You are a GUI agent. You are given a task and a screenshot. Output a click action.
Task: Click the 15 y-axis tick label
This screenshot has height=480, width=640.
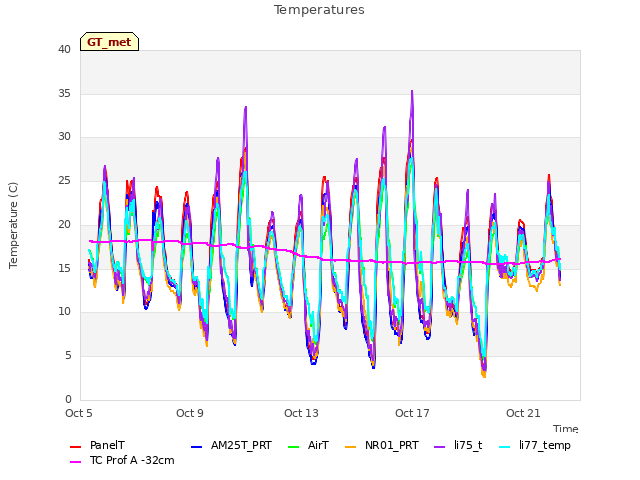click(64, 268)
